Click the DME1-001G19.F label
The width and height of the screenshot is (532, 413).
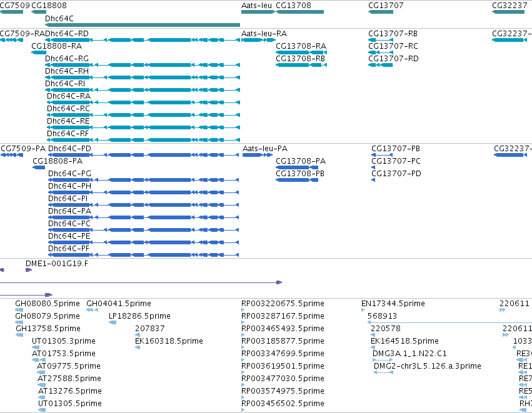click(57, 264)
